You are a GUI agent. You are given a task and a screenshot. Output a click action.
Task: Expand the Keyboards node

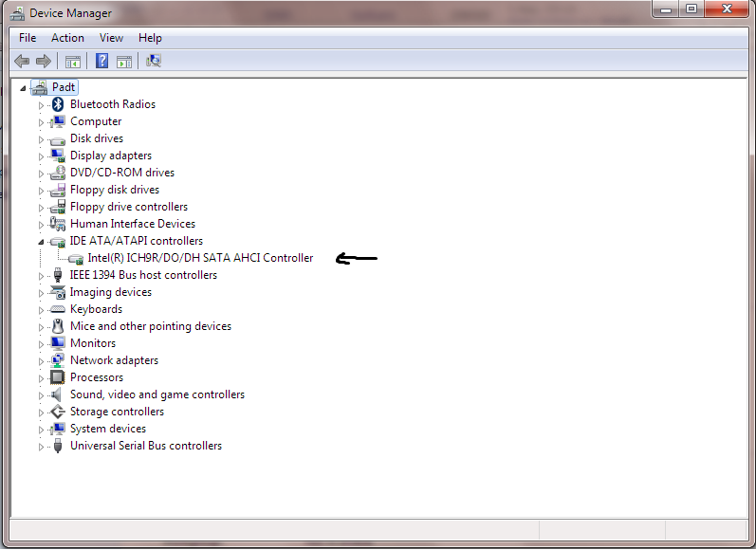point(41,310)
